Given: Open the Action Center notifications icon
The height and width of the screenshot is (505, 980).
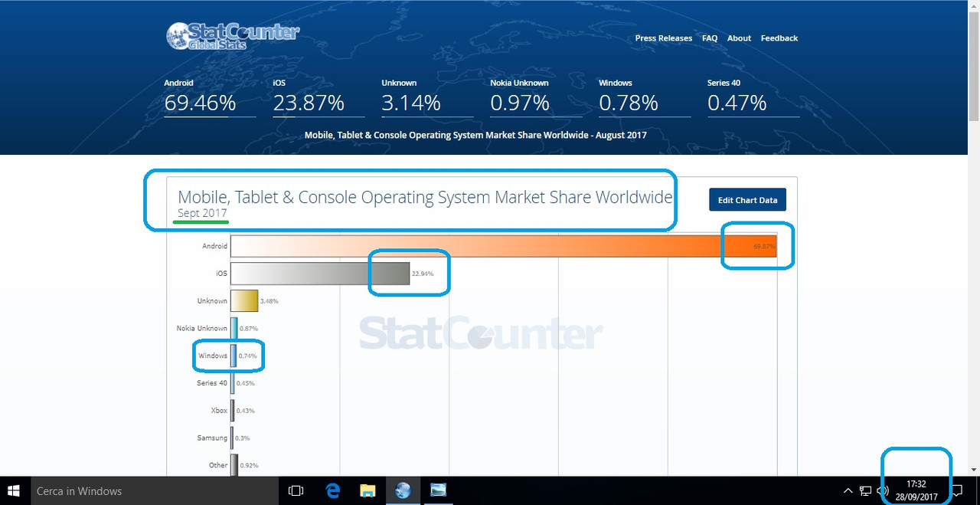Looking at the screenshot, I should point(957,490).
